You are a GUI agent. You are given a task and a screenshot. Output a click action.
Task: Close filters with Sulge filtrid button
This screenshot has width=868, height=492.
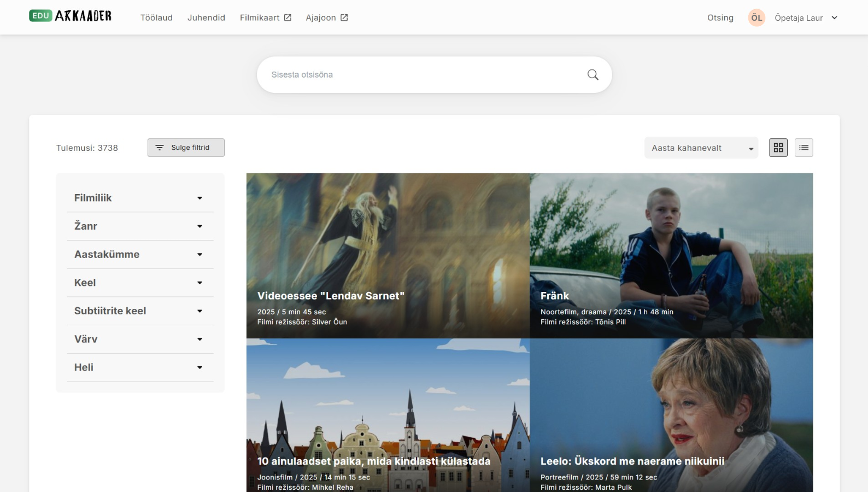(186, 148)
